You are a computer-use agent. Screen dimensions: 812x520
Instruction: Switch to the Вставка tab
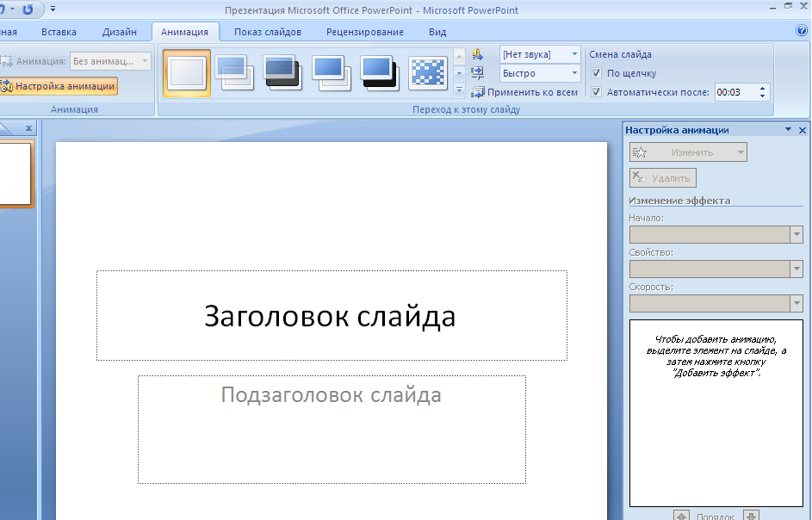(59, 32)
